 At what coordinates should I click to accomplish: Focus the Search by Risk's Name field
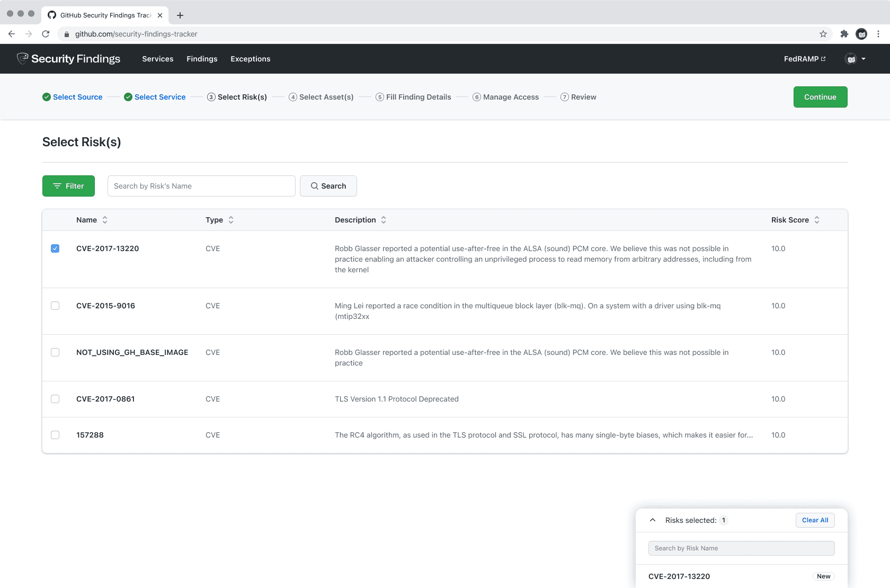point(201,186)
